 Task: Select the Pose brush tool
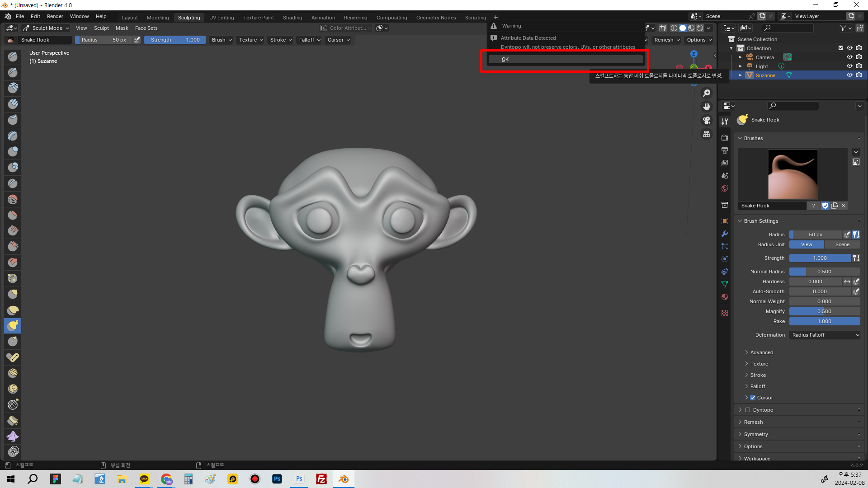(13, 357)
